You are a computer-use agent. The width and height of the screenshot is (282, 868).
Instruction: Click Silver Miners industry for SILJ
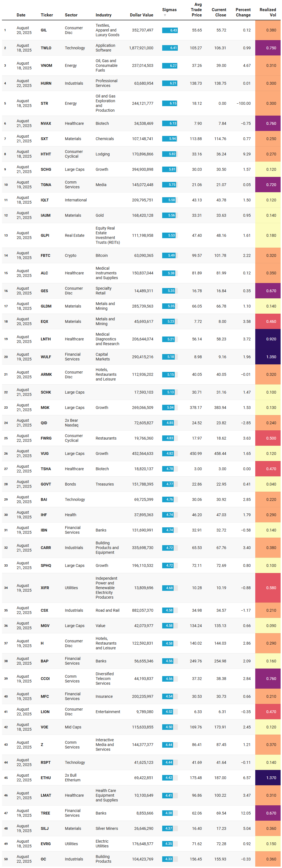107,828
